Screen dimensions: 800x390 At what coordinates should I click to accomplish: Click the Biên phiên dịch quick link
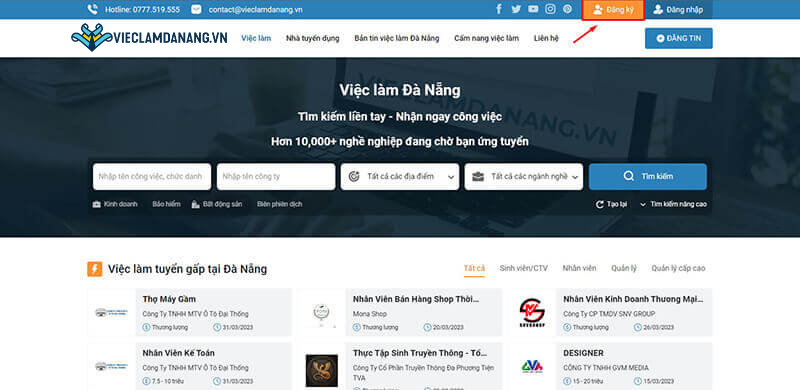pos(280,204)
